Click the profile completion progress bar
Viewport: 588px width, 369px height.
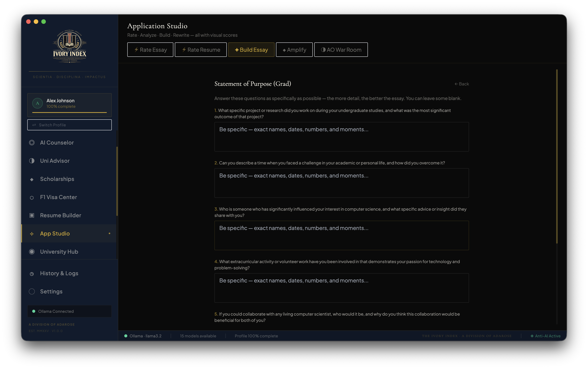point(70,113)
